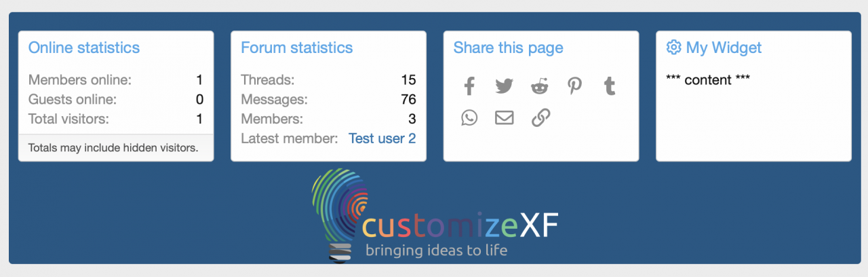Click the My Widget gear icon
This screenshot has width=868, height=277.
pos(673,48)
